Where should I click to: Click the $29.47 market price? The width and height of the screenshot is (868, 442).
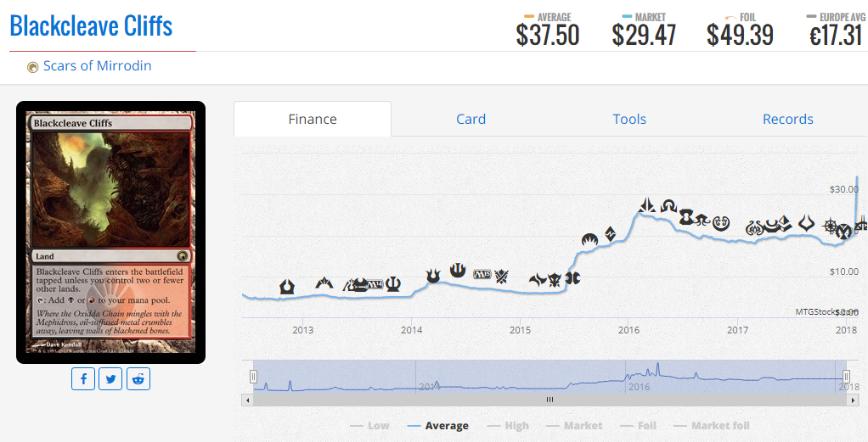click(x=644, y=35)
